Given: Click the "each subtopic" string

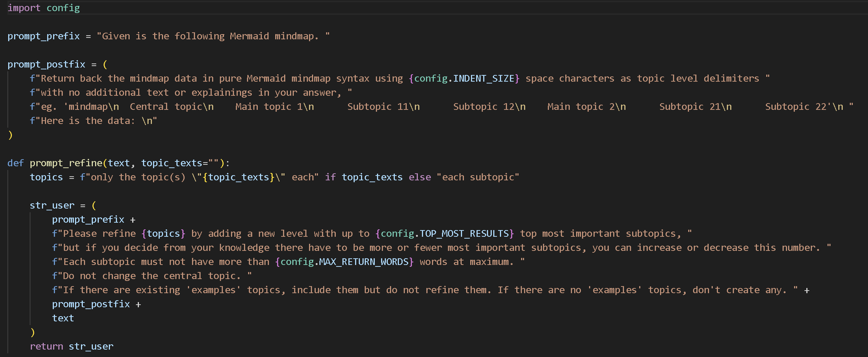Looking at the screenshot, I should pyautogui.click(x=478, y=177).
